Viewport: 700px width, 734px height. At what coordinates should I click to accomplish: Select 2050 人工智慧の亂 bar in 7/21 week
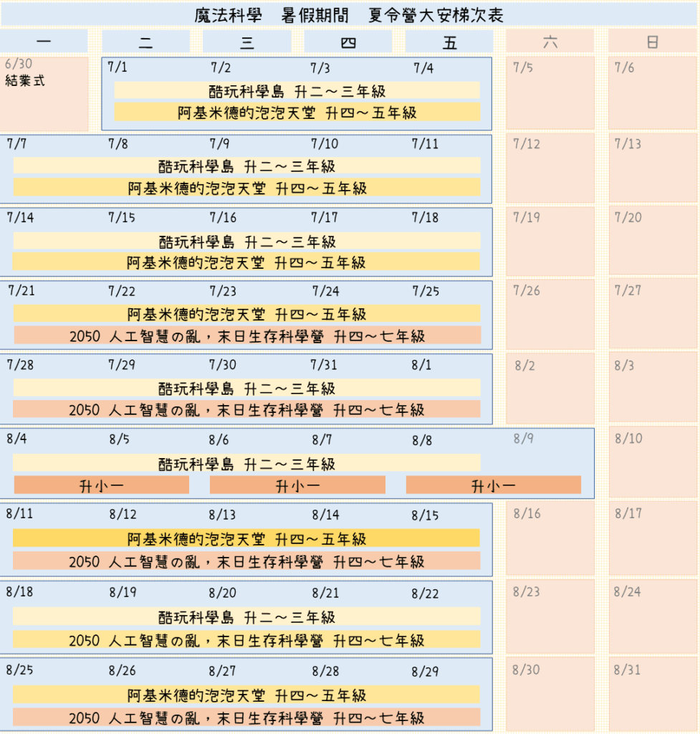point(246,335)
